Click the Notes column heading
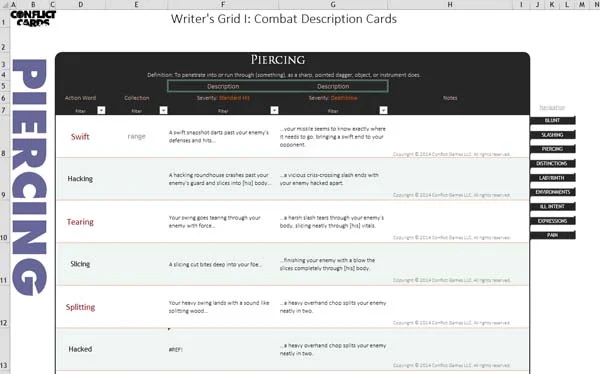 [x=450, y=98]
